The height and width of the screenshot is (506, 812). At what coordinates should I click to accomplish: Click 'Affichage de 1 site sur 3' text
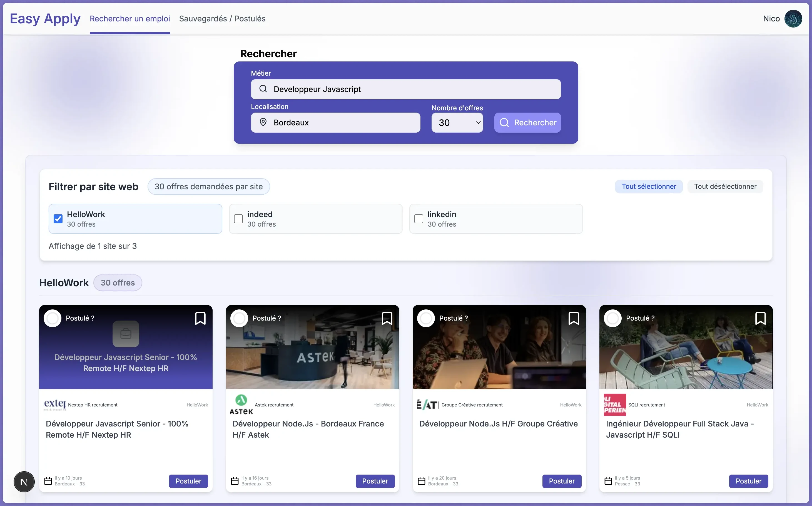point(93,246)
